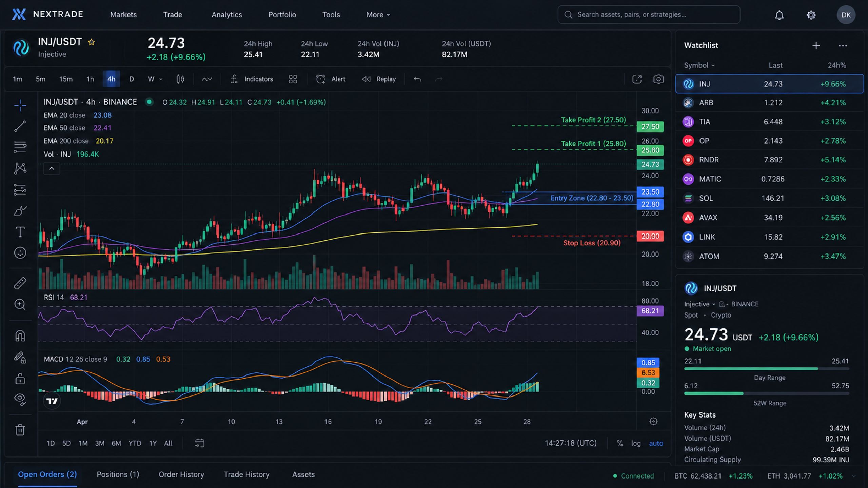
Task: Open the layout grid selector
Action: click(293, 79)
